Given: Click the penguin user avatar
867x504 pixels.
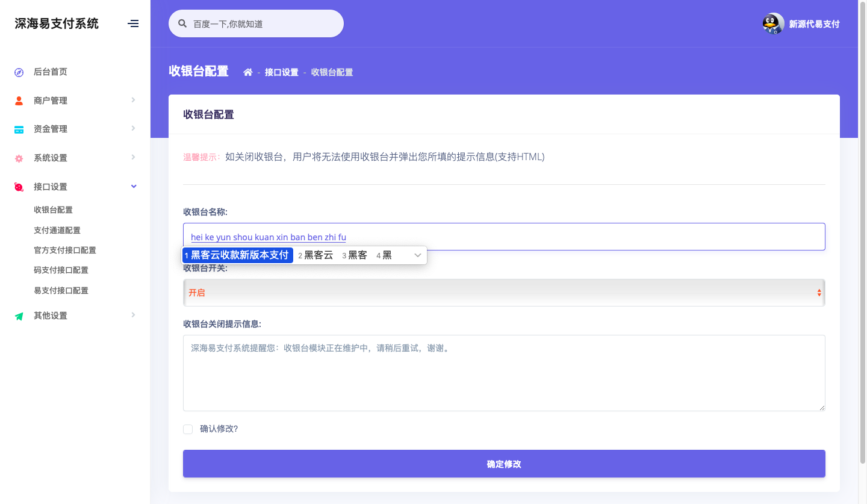Looking at the screenshot, I should [773, 24].
